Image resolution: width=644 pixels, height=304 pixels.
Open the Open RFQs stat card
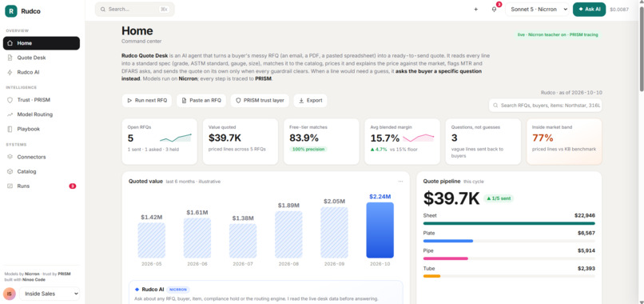tap(159, 142)
